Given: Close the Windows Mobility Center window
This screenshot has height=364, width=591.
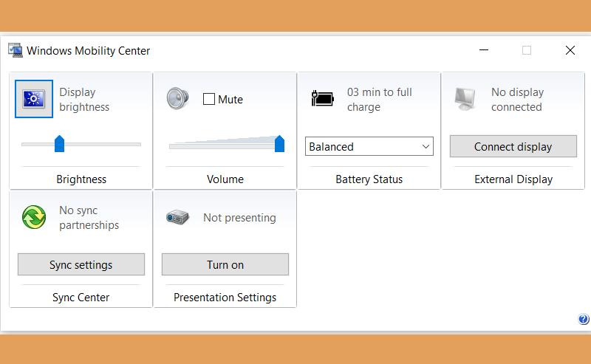Looking at the screenshot, I should [570, 50].
